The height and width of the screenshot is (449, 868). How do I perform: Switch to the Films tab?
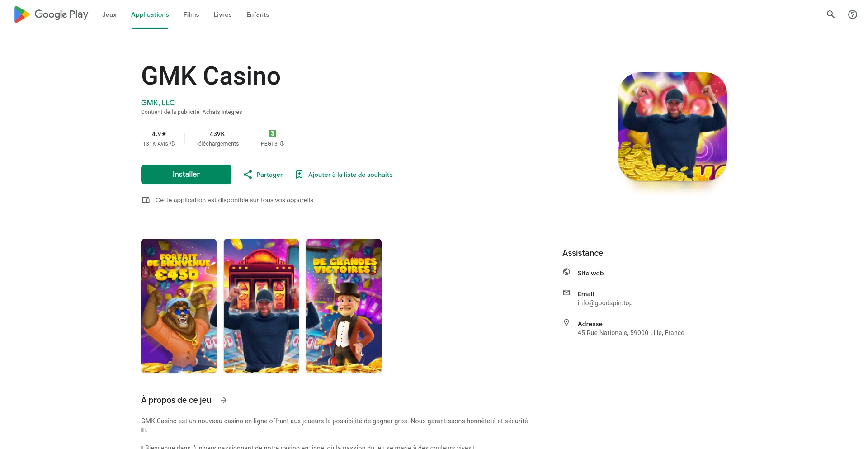coord(191,14)
